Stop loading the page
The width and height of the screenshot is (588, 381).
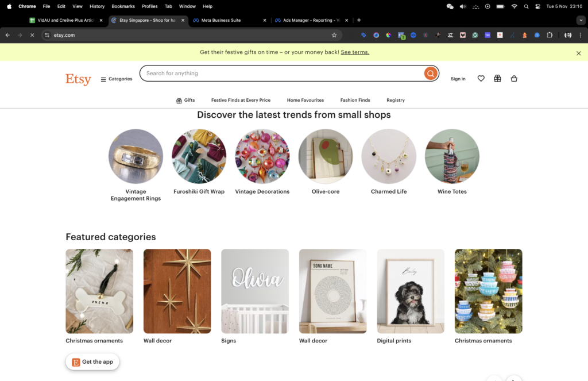(x=32, y=35)
